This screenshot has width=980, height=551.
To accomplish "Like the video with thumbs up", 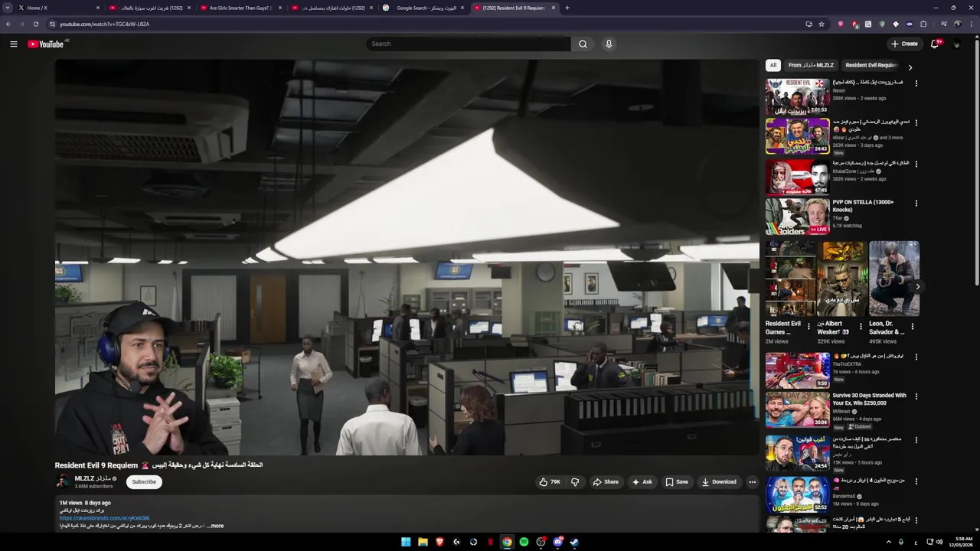I will [550, 482].
